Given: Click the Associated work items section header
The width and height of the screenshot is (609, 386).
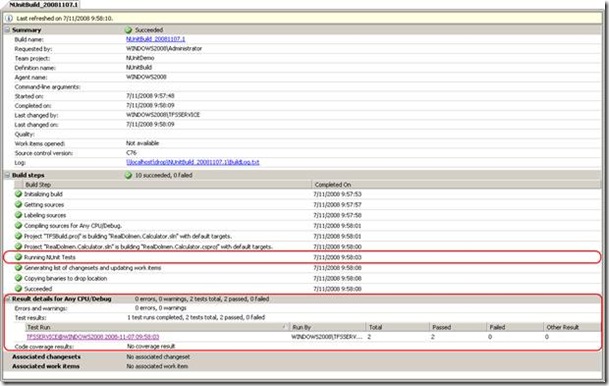Looking at the screenshot, I should coord(45,366).
